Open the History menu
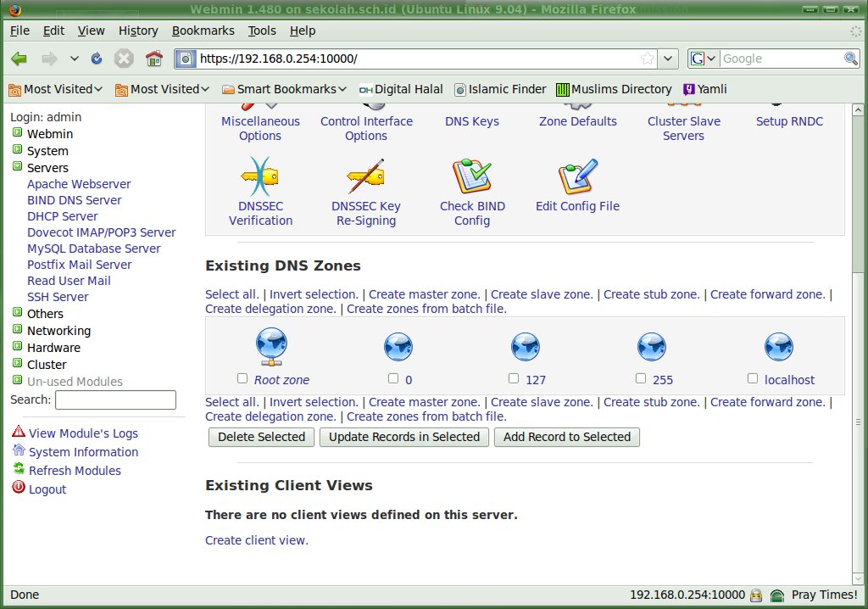The image size is (868, 609). 138,31
